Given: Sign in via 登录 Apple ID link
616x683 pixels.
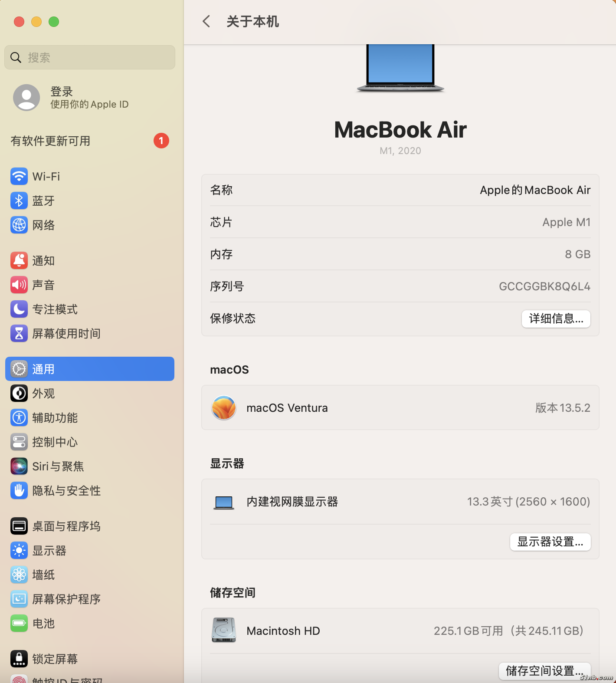Looking at the screenshot, I should pos(89,98).
